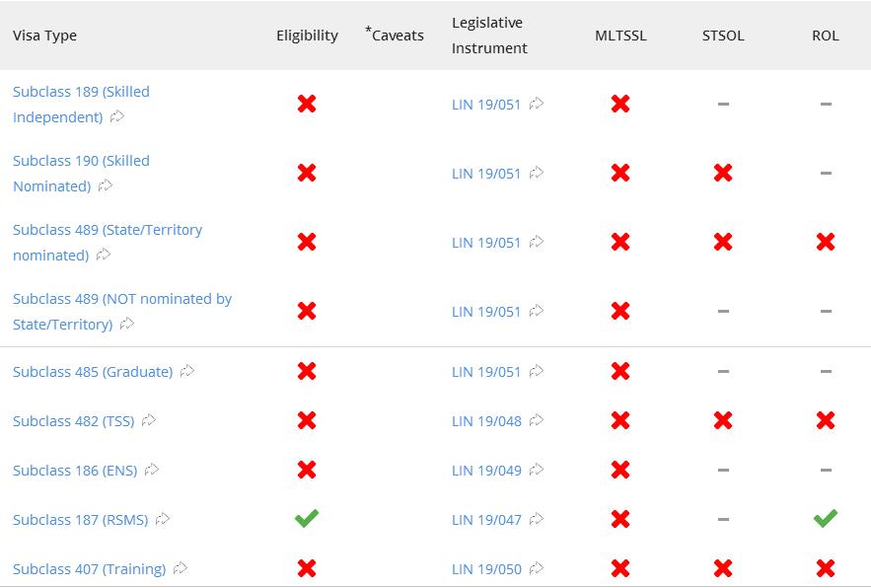
Task: Click external-link icon beside Subclass 189 (Skilled Independent)
Action: pyautogui.click(x=117, y=116)
